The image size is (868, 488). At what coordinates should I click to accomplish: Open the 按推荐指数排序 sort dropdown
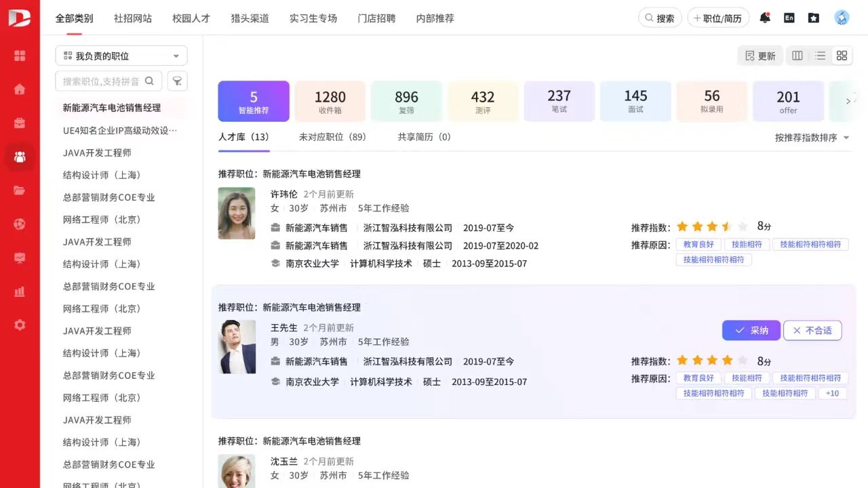click(811, 136)
